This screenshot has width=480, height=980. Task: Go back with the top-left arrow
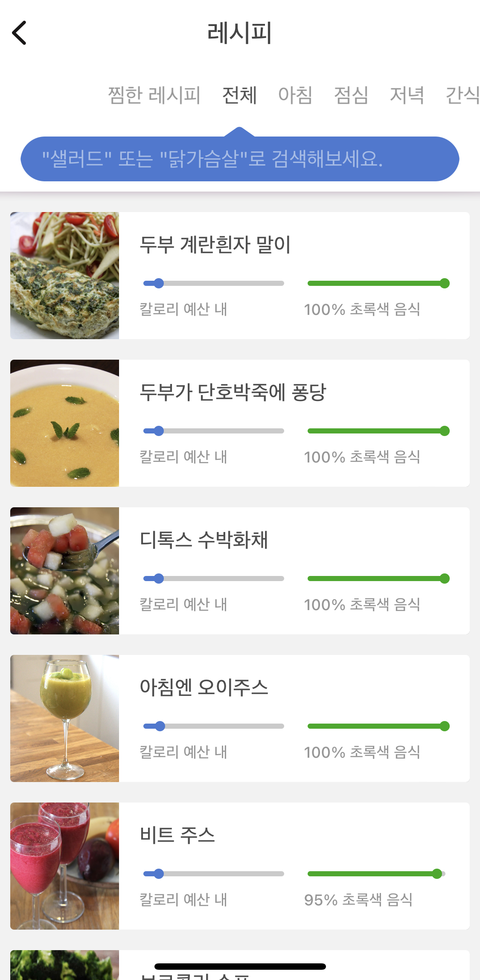coord(20,33)
